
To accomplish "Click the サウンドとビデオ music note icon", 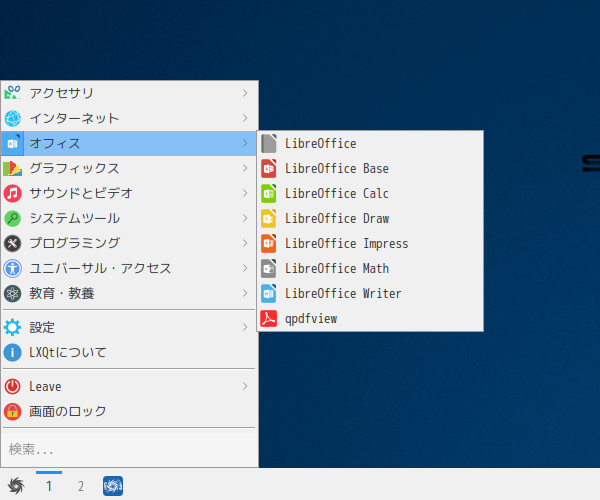I will click(x=12, y=193).
